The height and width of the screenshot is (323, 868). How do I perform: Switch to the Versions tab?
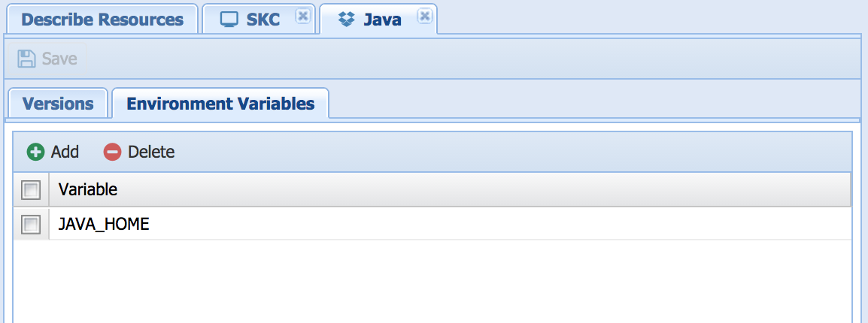point(58,104)
